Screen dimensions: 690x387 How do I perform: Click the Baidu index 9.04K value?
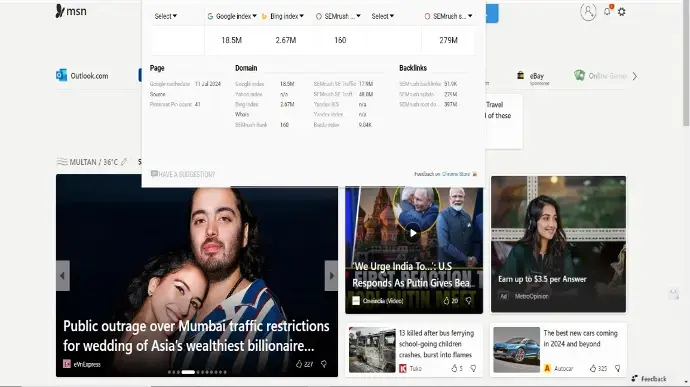click(365, 125)
